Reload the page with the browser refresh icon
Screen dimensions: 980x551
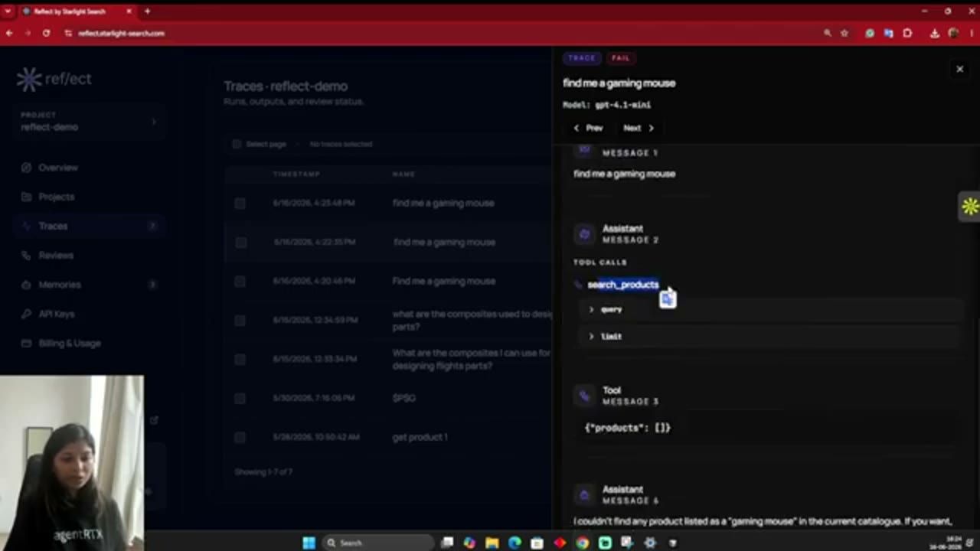click(46, 34)
